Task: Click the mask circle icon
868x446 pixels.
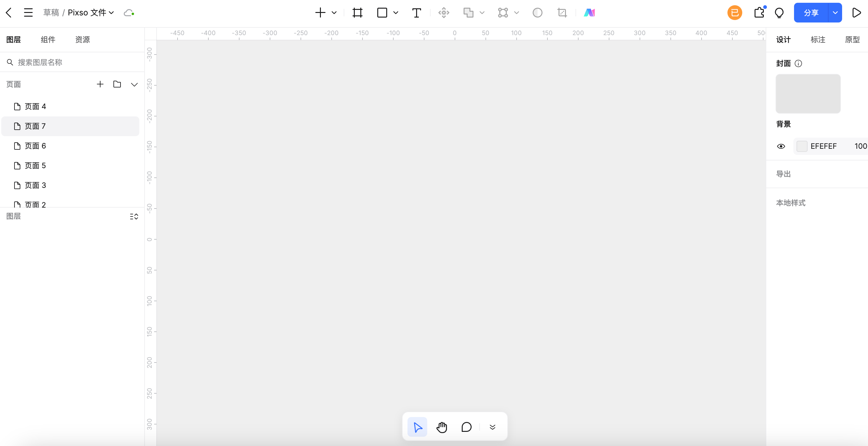Action: (x=538, y=13)
